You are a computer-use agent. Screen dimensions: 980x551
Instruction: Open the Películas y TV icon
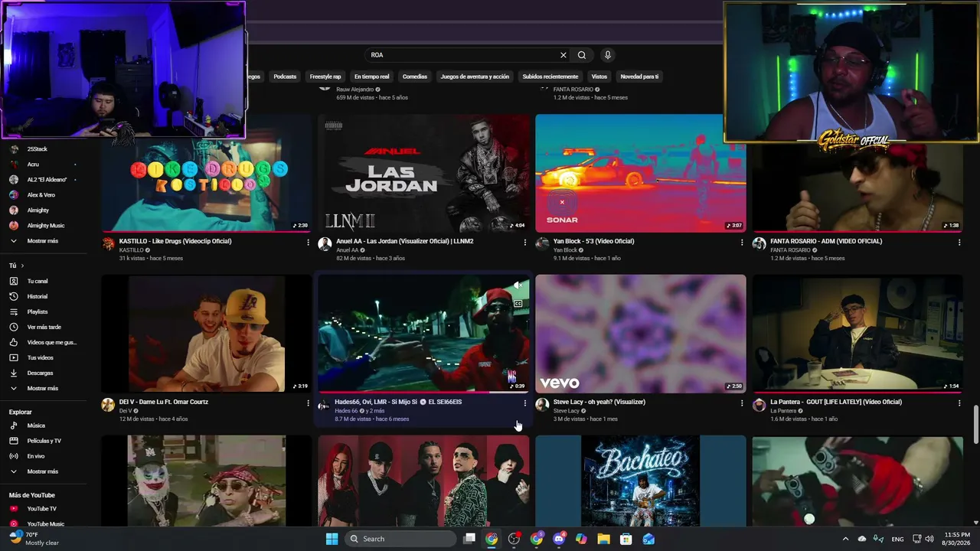14,441
